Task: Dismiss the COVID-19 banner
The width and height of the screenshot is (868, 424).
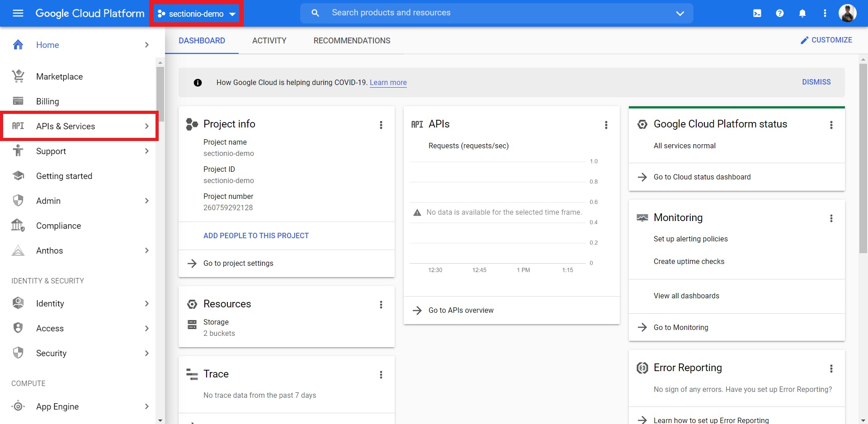Action: [x=816, y=82]
